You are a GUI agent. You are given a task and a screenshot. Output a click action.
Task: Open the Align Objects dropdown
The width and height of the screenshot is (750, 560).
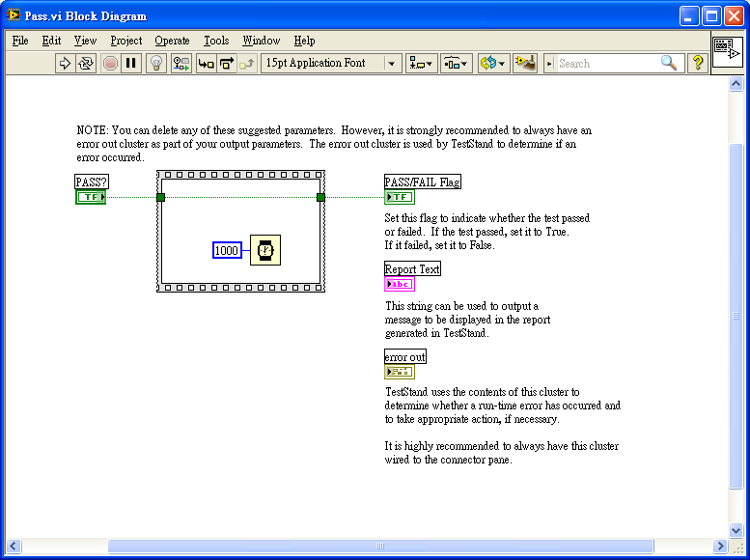click(422, 63)
